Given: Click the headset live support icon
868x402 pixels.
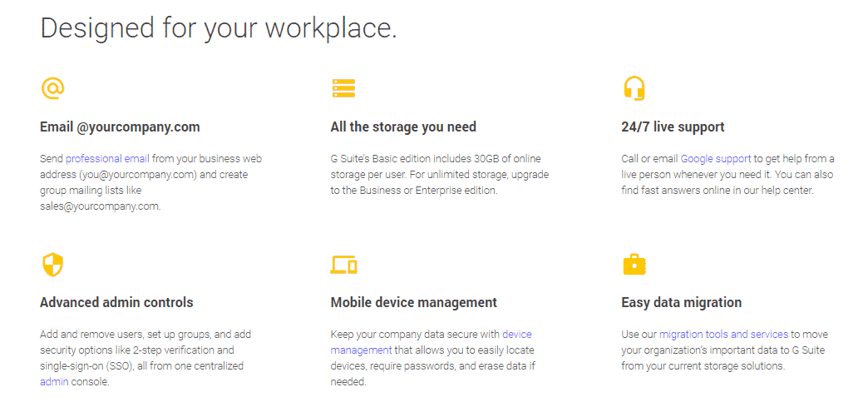Looking at the screenshot, I should tap(634, 87).
